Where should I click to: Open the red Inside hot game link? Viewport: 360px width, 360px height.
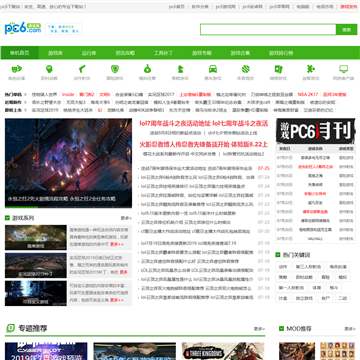click(x=68, y=94)
